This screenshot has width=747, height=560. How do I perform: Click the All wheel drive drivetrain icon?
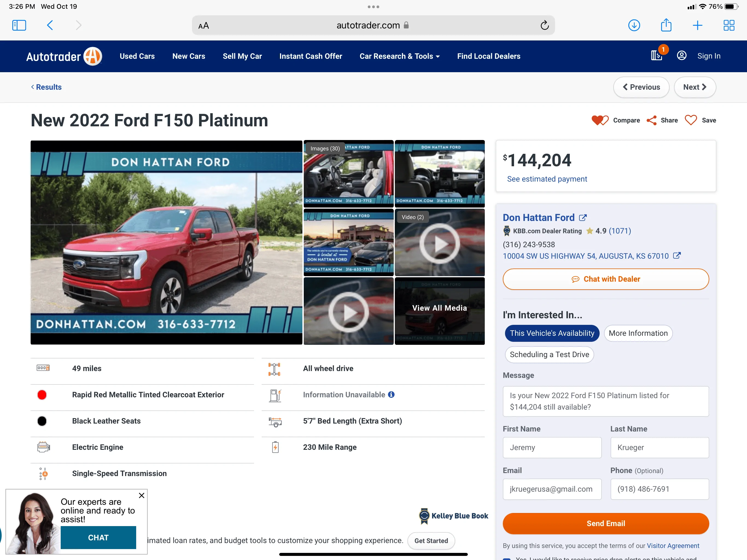274,369
